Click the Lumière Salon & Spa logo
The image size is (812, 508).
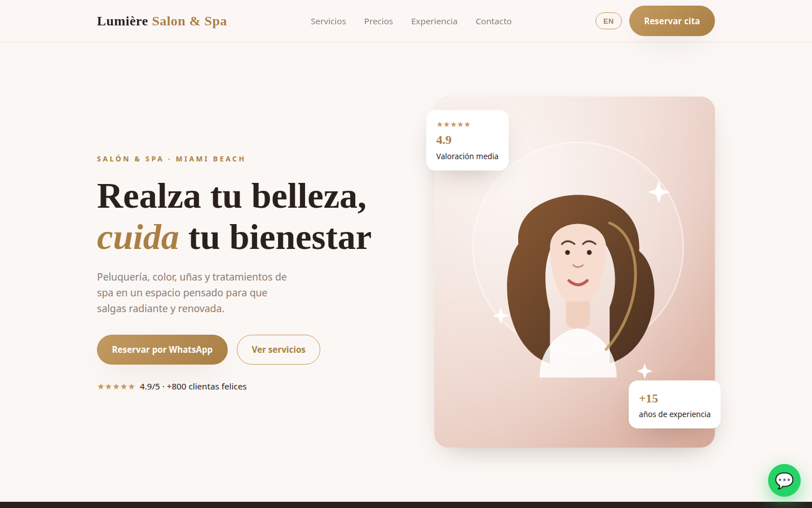pos(162,21)
